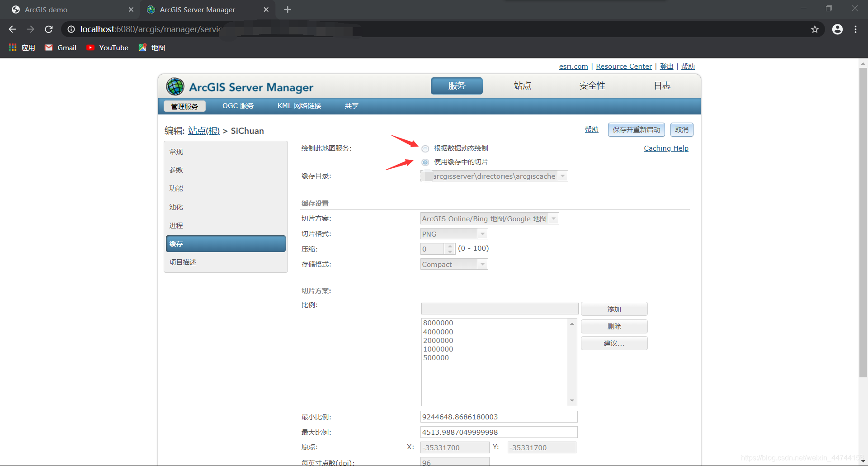Decrease the 压缩 value with down arrow
The height and width of the screenshot is (466, 868).
tap(450, 252)
